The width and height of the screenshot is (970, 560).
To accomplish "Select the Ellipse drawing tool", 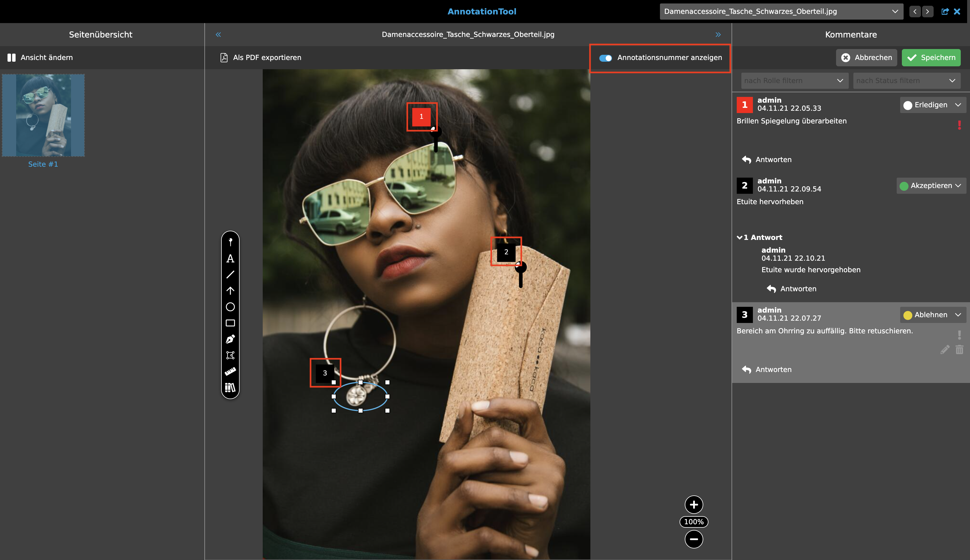I will 230,307.
